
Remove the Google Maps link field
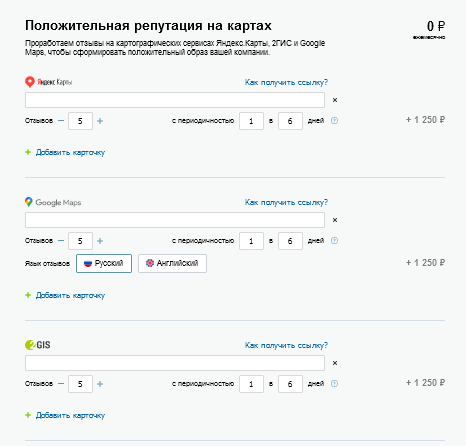coord(335,220)
